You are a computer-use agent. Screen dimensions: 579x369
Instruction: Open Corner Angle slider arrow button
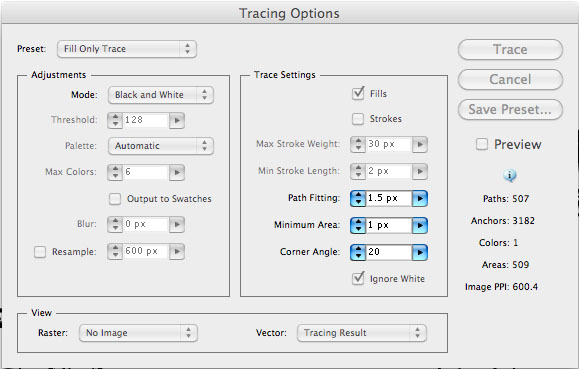tap(420, 252)
